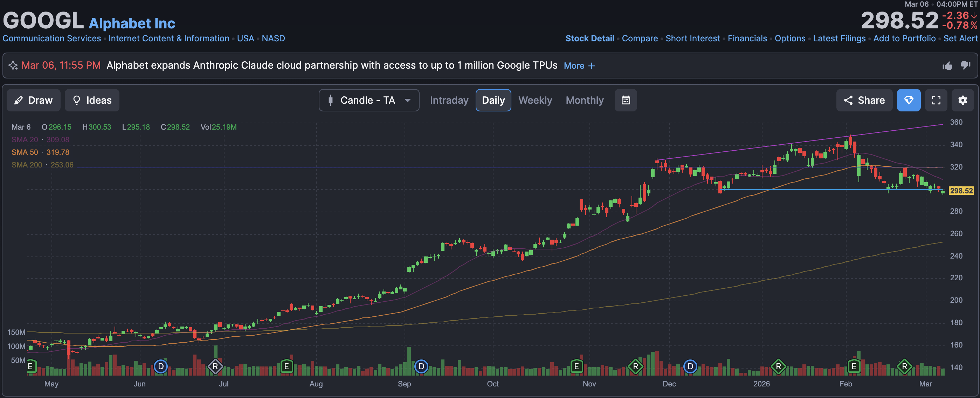Toggle the Ideas overlay
Viewport: 980px width, 398px height.
pyautogui.click(x=92, y=100)
